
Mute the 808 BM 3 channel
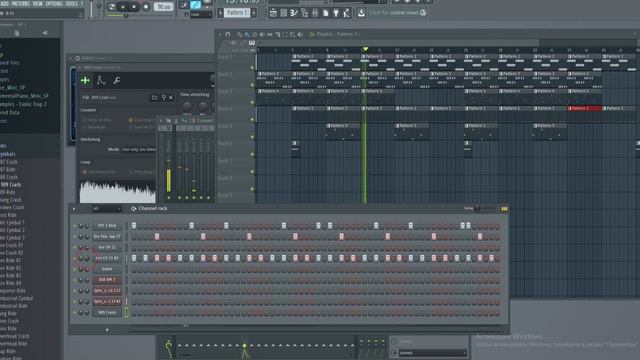[x=75, y=280]
